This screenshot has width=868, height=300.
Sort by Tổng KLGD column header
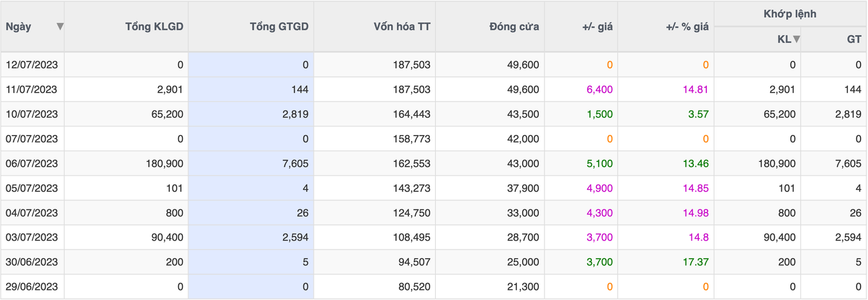(x=154, y=27)
